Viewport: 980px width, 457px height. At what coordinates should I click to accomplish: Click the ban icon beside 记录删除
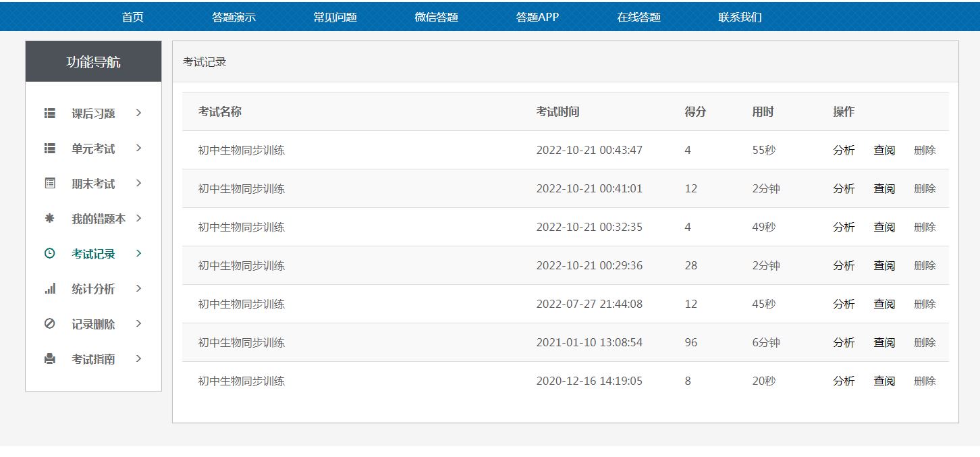point(50,324)
